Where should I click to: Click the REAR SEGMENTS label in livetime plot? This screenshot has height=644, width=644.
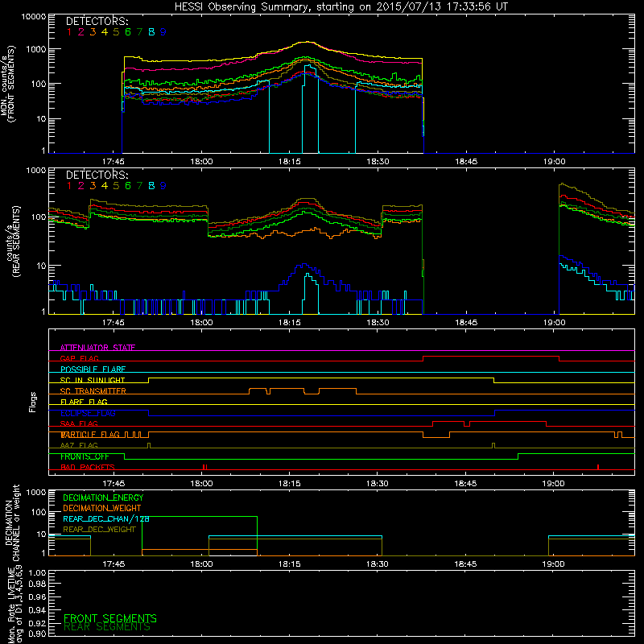(107, 627)
